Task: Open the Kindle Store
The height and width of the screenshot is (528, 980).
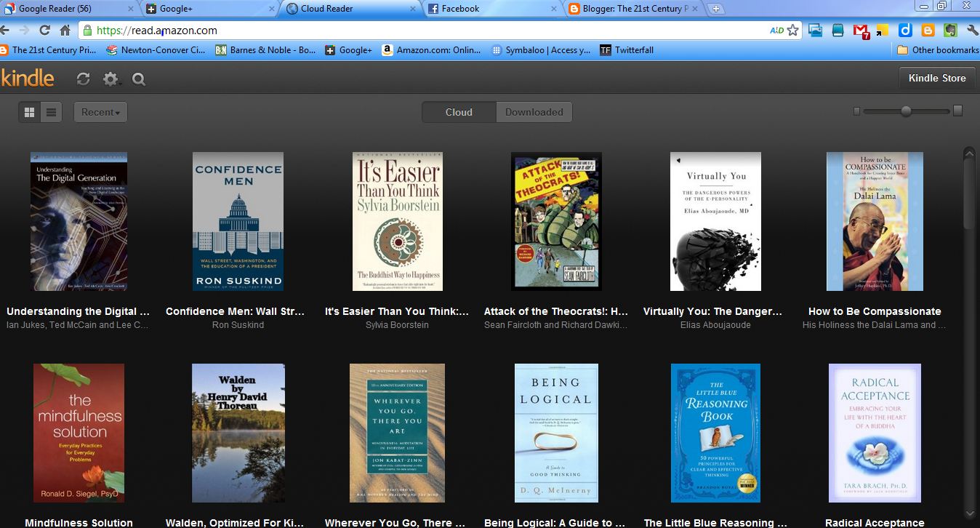Action: pyautogui.click(x=937, y=78)
